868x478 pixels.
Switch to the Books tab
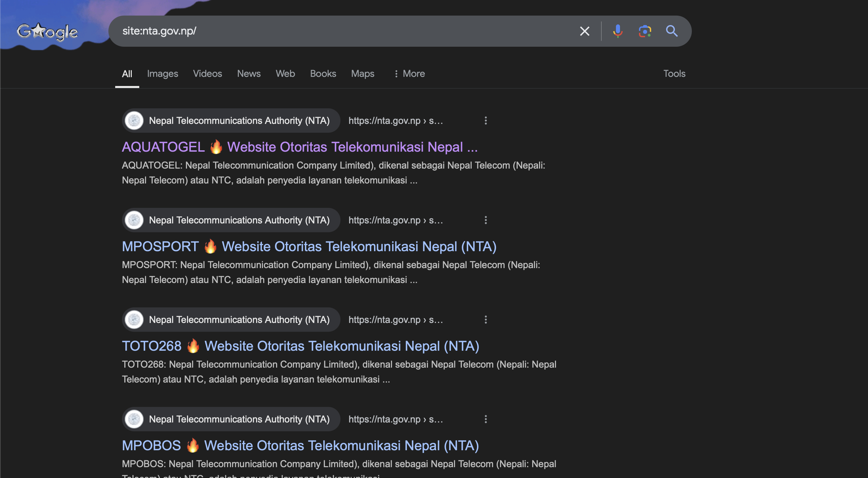click(x=323, y=74)
